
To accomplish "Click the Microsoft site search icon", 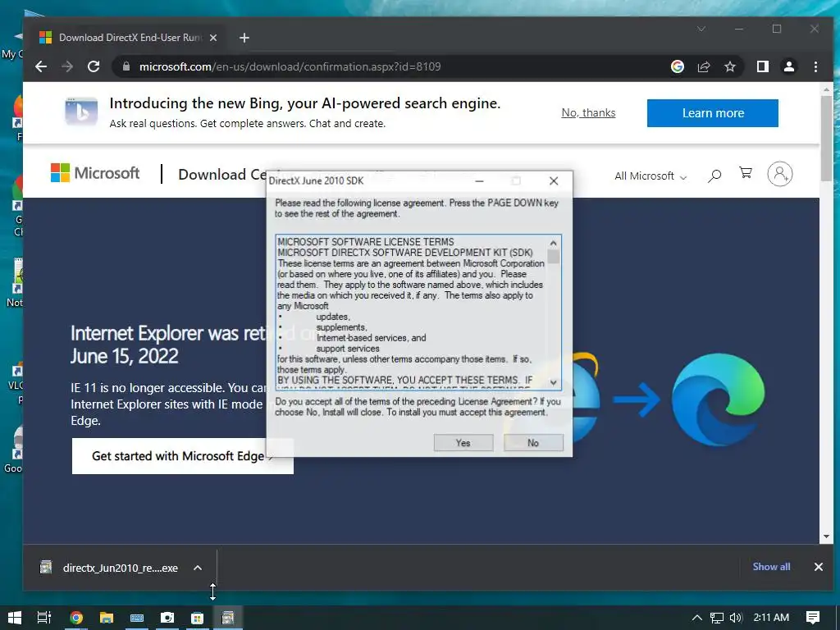I will 714,176.
